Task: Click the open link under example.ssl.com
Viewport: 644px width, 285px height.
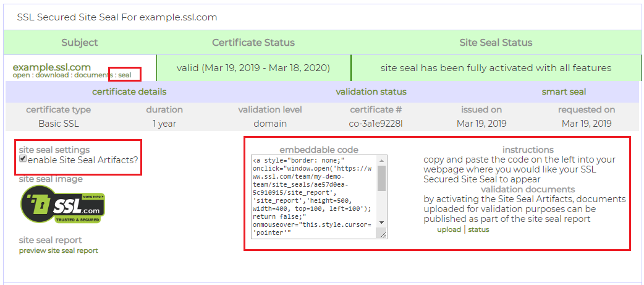Action: tap(22, 75)
